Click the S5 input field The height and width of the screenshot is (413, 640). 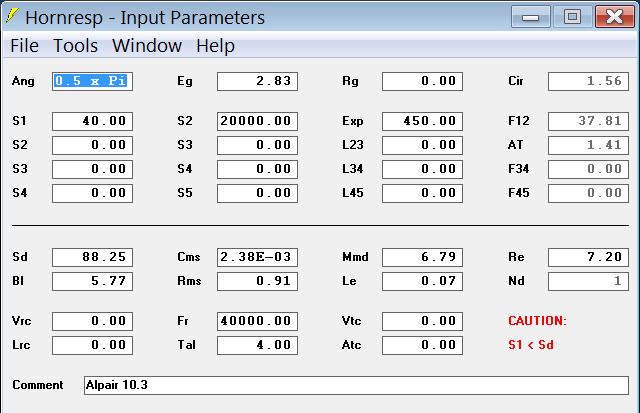tap(257, 193)
